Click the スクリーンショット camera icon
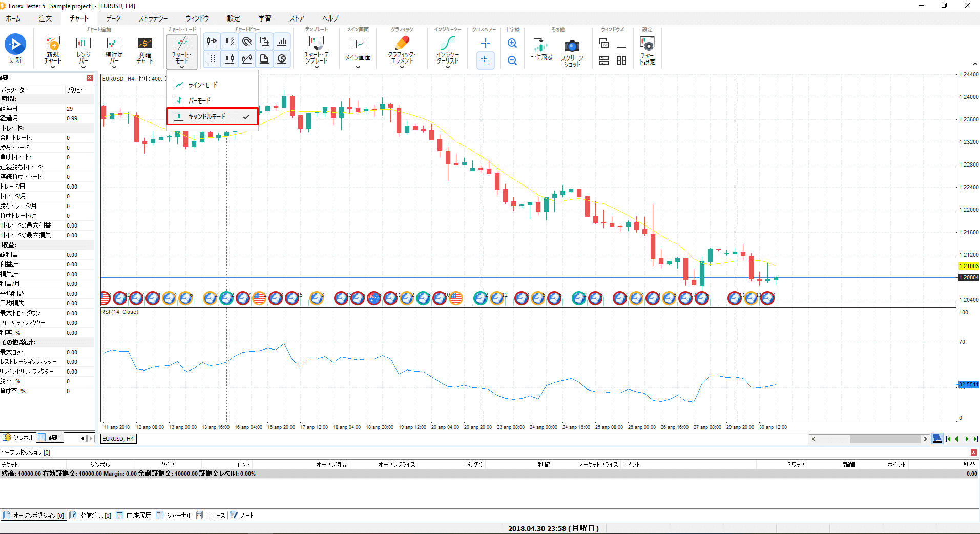 (572, 46)
